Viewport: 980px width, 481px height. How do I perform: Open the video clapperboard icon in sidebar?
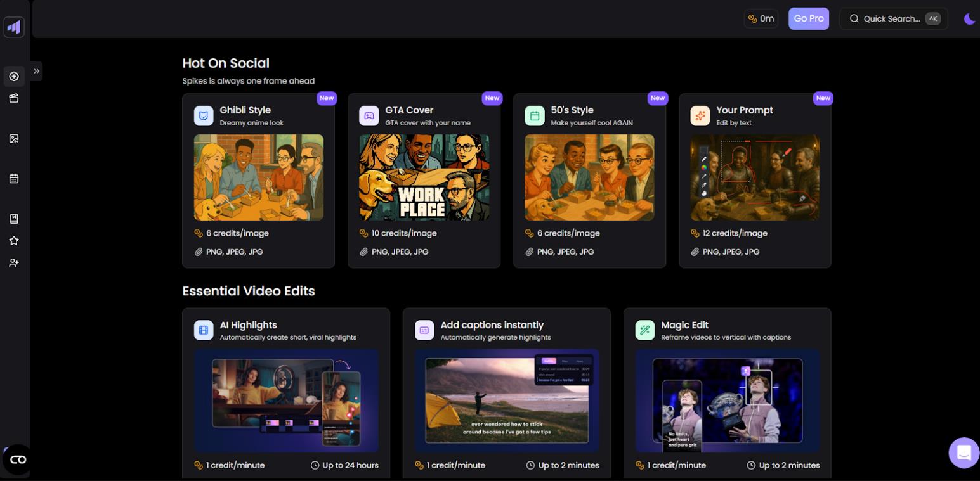(x=14, y=98)
